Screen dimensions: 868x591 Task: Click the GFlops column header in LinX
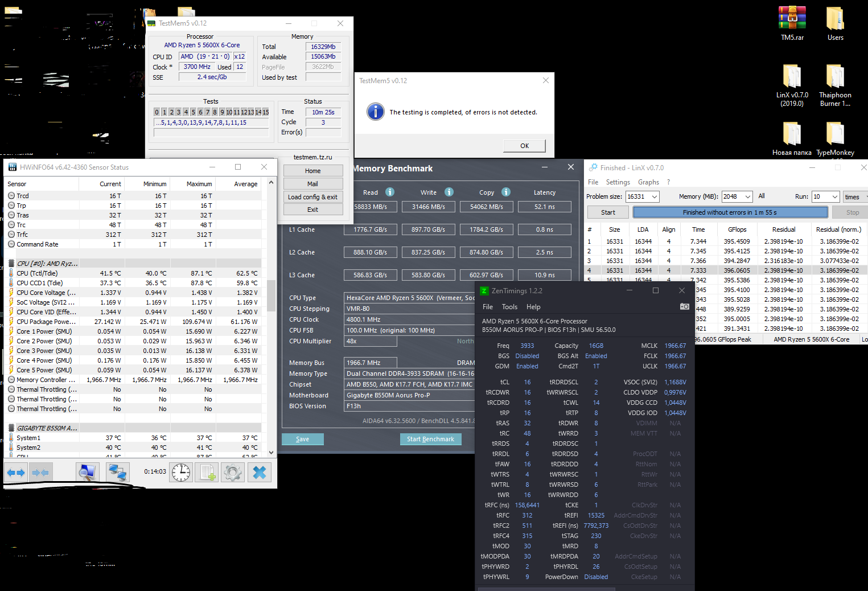[x=737, y=229]
